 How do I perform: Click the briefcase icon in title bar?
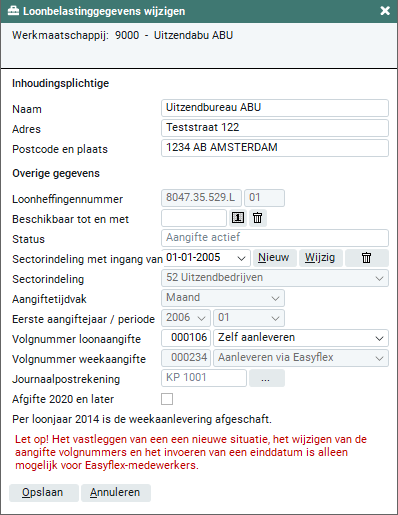13,11
